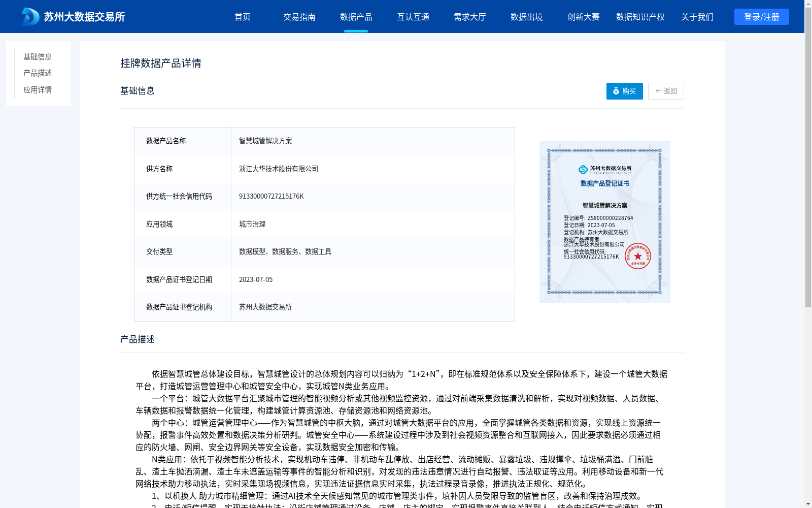
Task: Open the 数据出境 nav item
Action: tap(527, 17)
